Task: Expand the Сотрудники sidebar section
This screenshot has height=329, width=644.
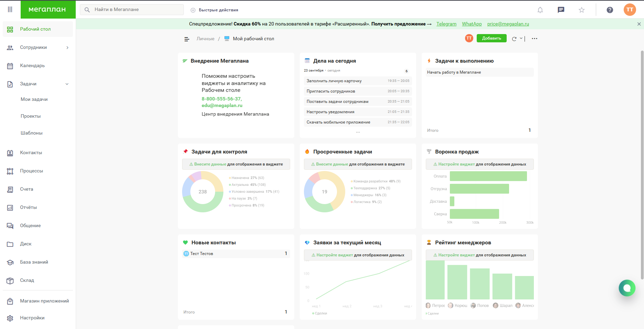Action: [67, 47]
